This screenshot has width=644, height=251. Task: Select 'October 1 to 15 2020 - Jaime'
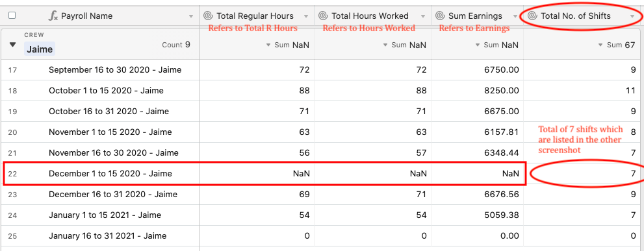click(106, 91)
